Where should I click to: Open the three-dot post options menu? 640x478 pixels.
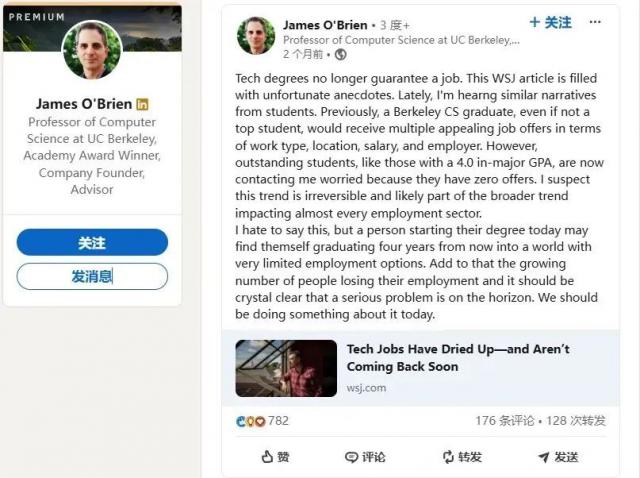pyautogui.click(x=596, y=22)
